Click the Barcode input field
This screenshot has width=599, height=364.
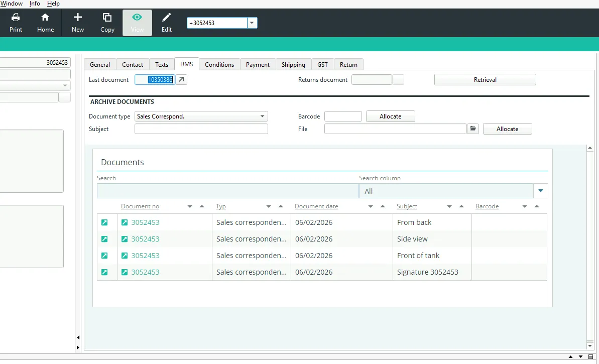pyautogui.click(x=343, y=116)
